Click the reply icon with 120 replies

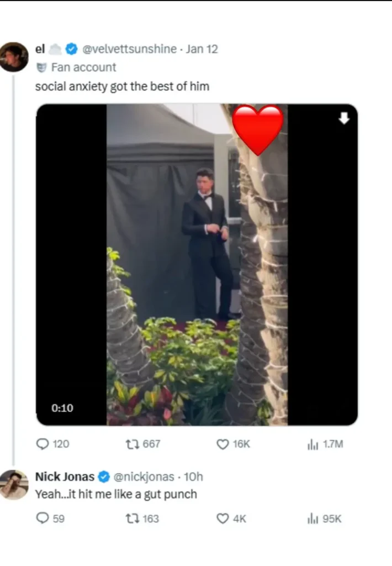pos(43,444)
